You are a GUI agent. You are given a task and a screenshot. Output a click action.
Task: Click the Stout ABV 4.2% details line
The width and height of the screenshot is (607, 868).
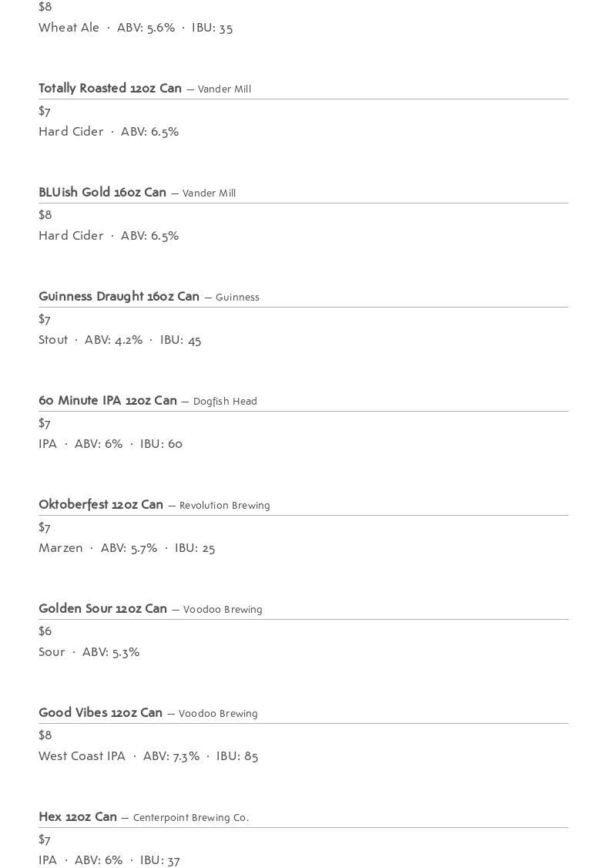(x=120, y=340)
